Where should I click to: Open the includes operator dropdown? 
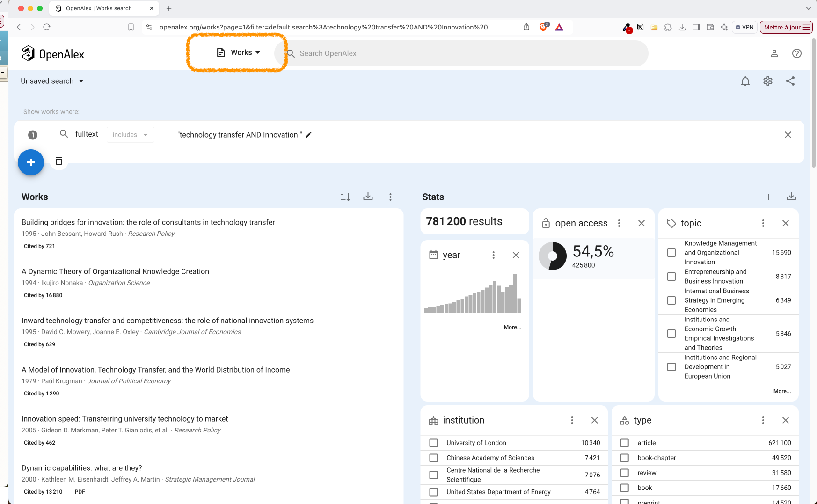(130, 135)
